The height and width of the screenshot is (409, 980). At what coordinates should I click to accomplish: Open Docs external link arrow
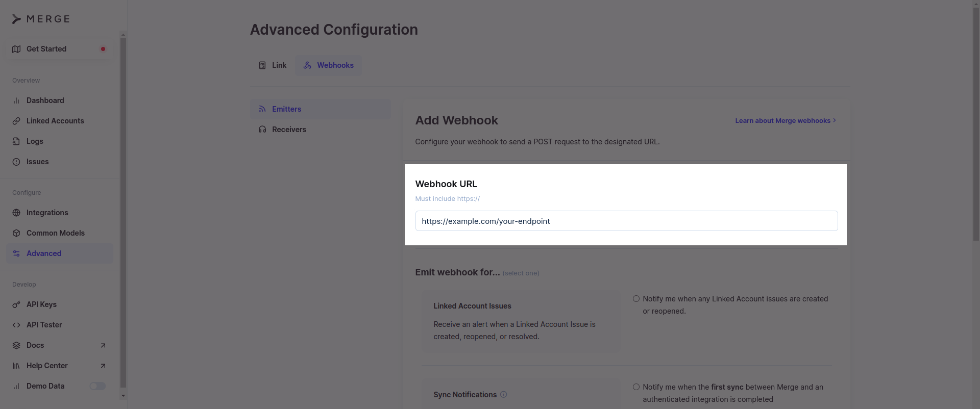click(x=103, y=345)
